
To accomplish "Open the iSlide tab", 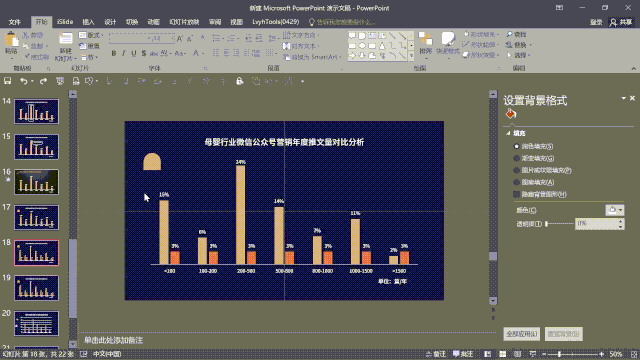I will [x=65, y=22].
